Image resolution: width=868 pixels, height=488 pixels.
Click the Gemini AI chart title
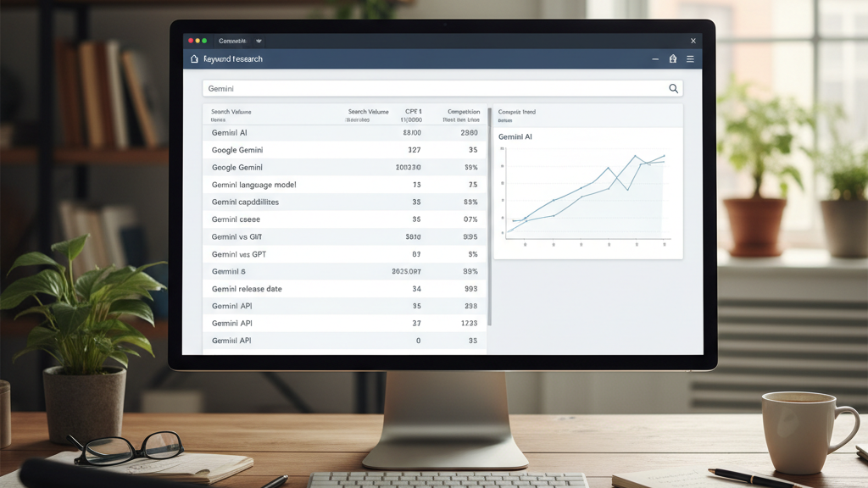(x=515, y=136)
